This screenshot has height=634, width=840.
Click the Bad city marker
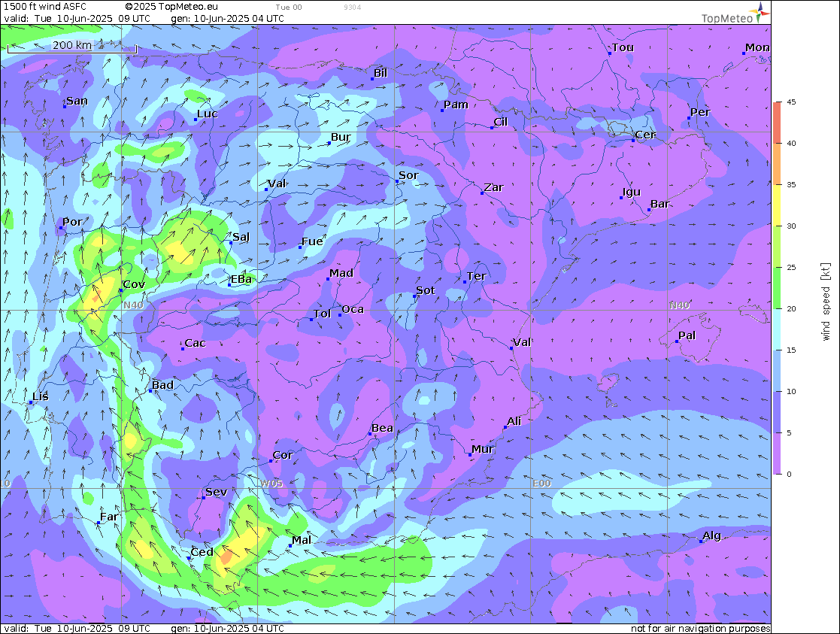[x=150, y=391]
